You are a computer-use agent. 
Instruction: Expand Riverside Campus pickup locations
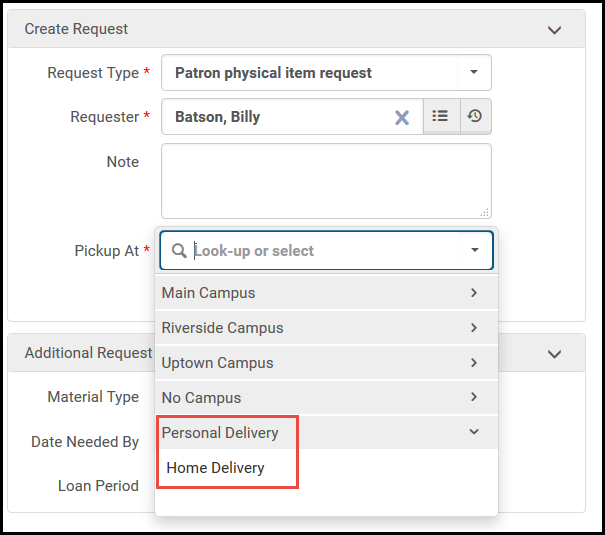tap(326, 328)
